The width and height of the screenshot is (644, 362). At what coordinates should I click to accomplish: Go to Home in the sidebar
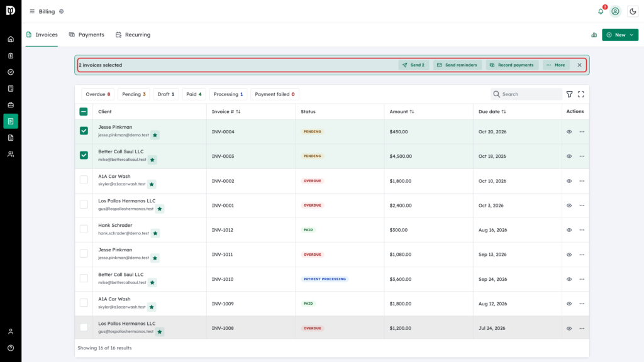point(11,40)
